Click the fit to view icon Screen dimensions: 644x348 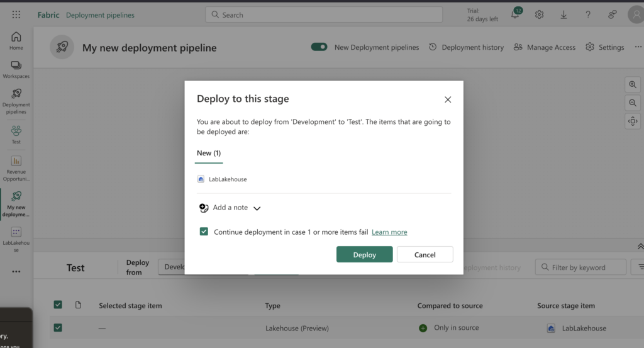click(x=633, y=121)
